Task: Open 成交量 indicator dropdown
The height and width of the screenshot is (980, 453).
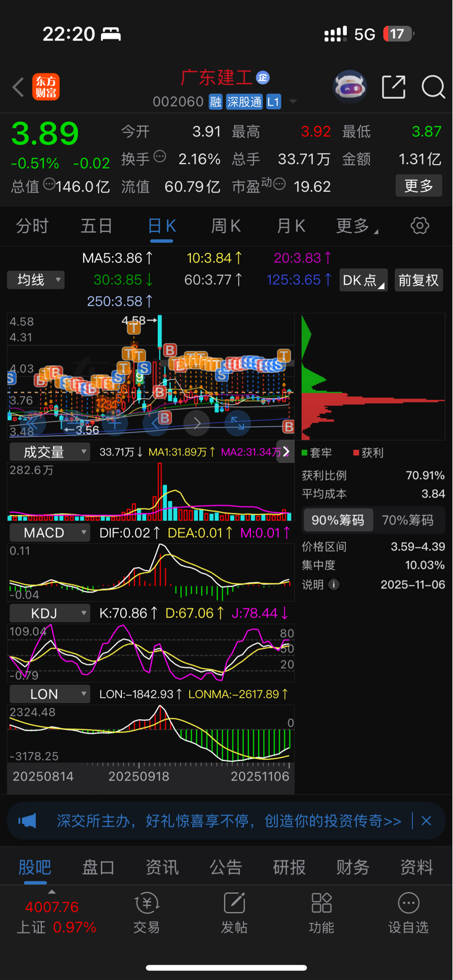Action: point(50,452)
